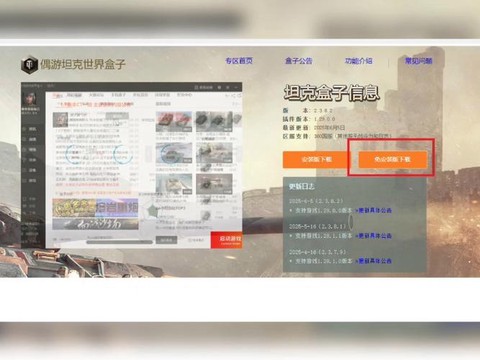Click the 偶游坦克世界盒子 logo icon
This screenshot has height=360, width=480.
[x=29, y=64]
